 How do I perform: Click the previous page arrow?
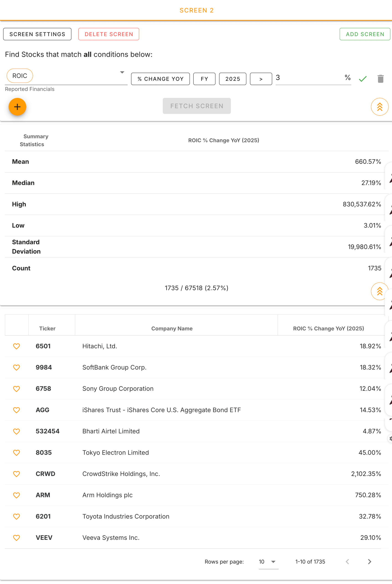[x=348, y=561]
